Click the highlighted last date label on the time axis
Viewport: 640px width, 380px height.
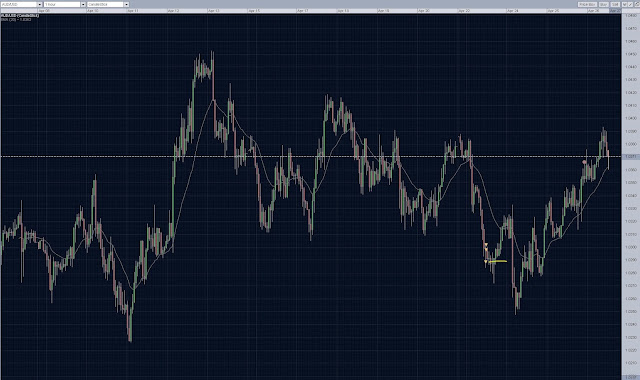[615, 11]
